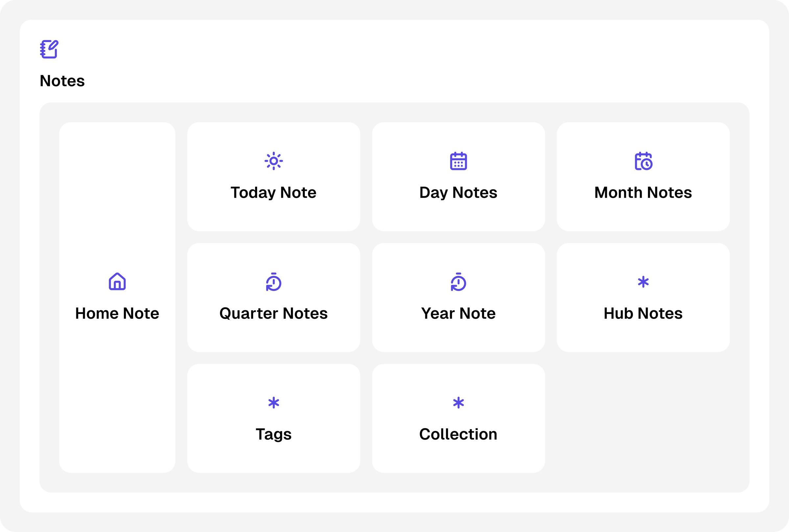Click the timer icon on Quarter Notes
This screenshot has height=532, width=789.
click(x=274, y=281)
